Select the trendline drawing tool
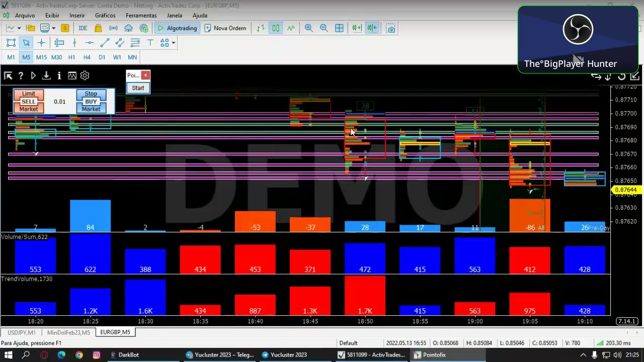Image resolution: width=644 pixels, height=362 pixels. (x=105, y=43)
